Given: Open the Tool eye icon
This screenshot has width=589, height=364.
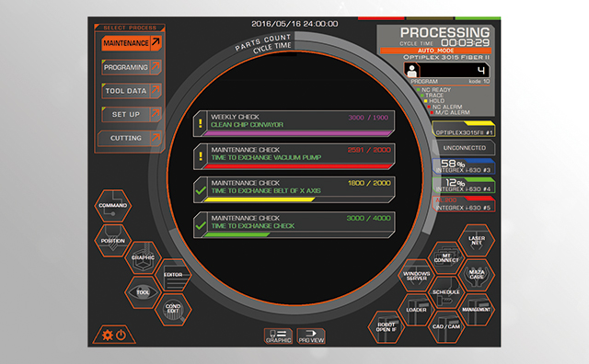Looking at the screenshot, I should (x=143, y=292).
